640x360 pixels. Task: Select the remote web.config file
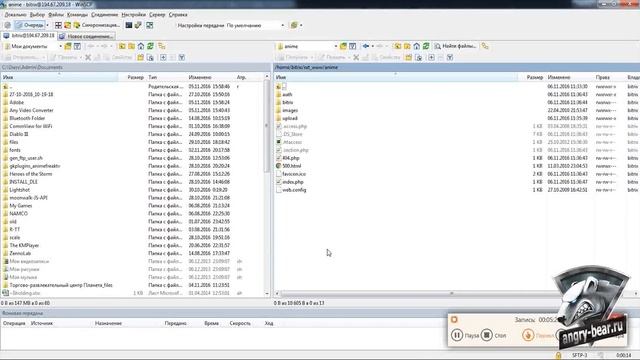pos(294,190)
